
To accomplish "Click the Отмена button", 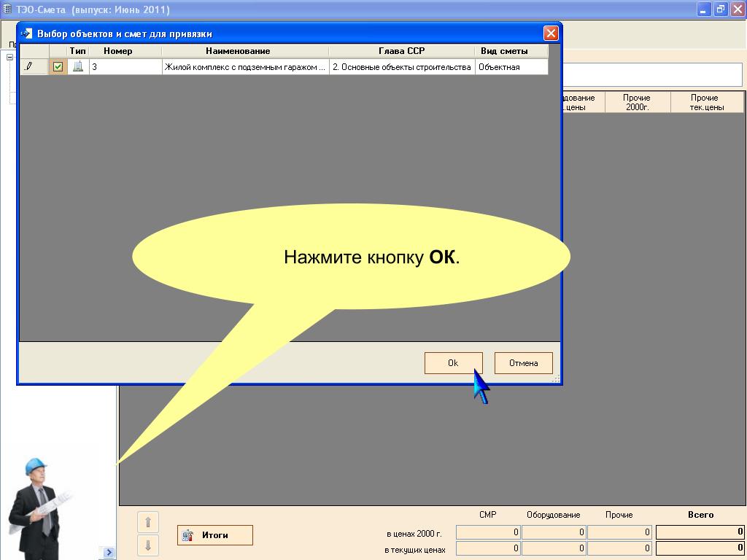I will [x=523, y=363].
